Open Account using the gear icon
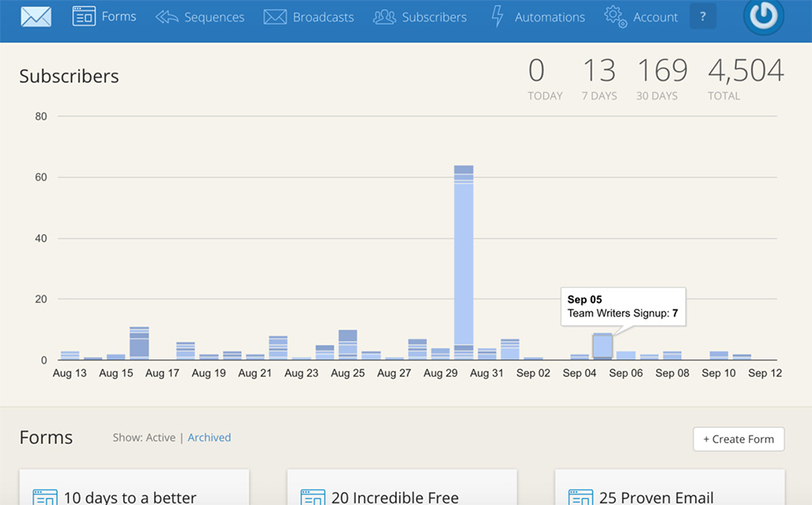This screenshot has height=505, width=812. tap(615, 17)
